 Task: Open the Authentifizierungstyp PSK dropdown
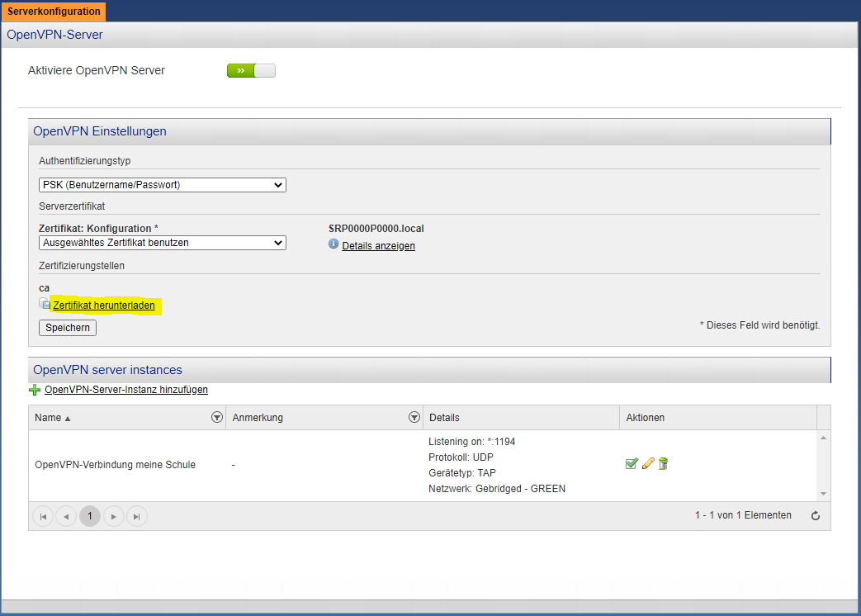pyautogui.click(x=163, y=185)
